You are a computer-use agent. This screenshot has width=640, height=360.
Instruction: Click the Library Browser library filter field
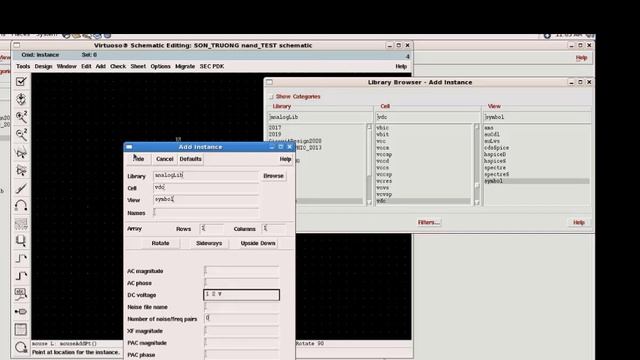tap(320, 117)
